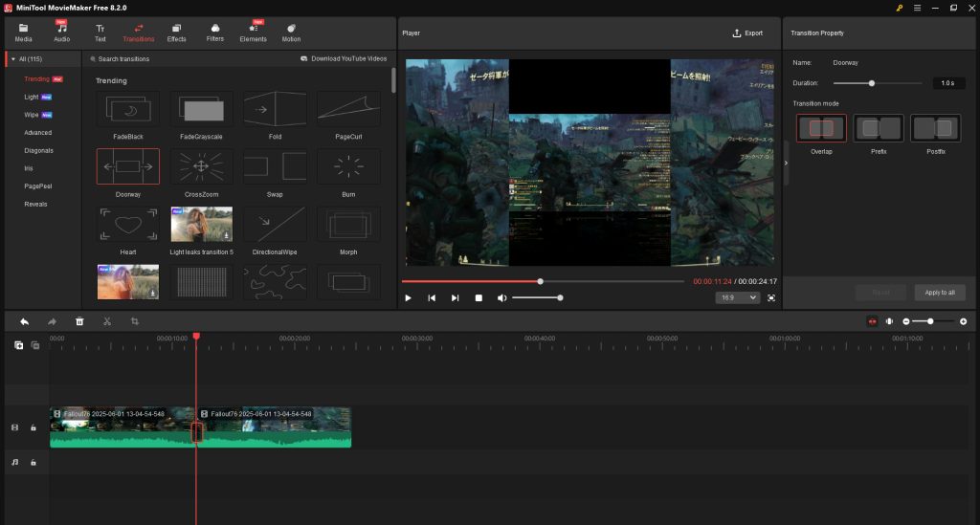Mute the player volume
980x525 pixels.
click(x=501, y=297)
